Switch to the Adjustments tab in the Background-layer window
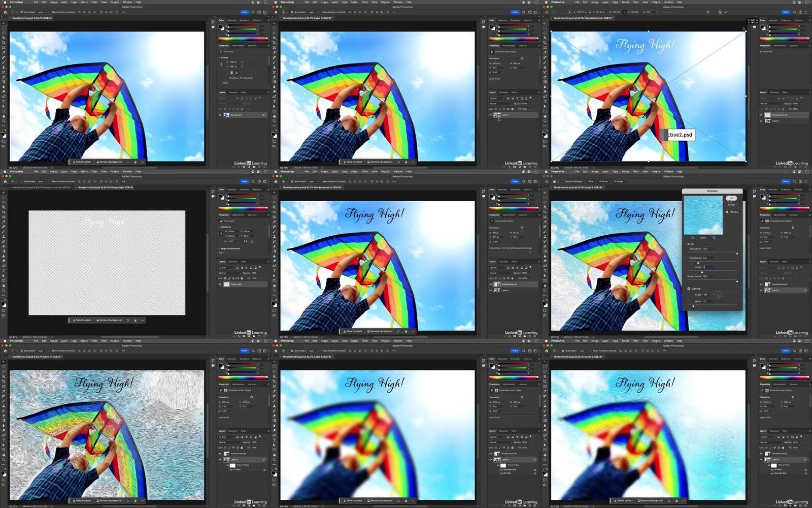Viewport: 812px width, 508px height. point(238,46)
